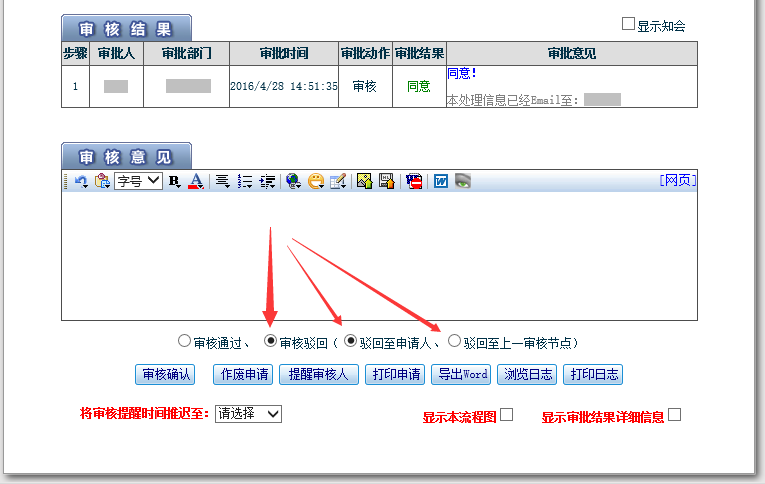Click the undo icon in editor toolbar
765x484 pixels.
point(81,181)
